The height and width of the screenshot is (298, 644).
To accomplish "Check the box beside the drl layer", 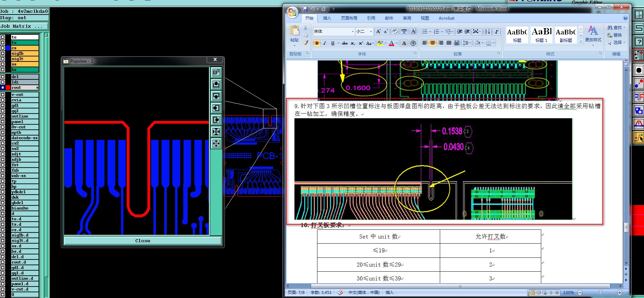I will 3,77.
